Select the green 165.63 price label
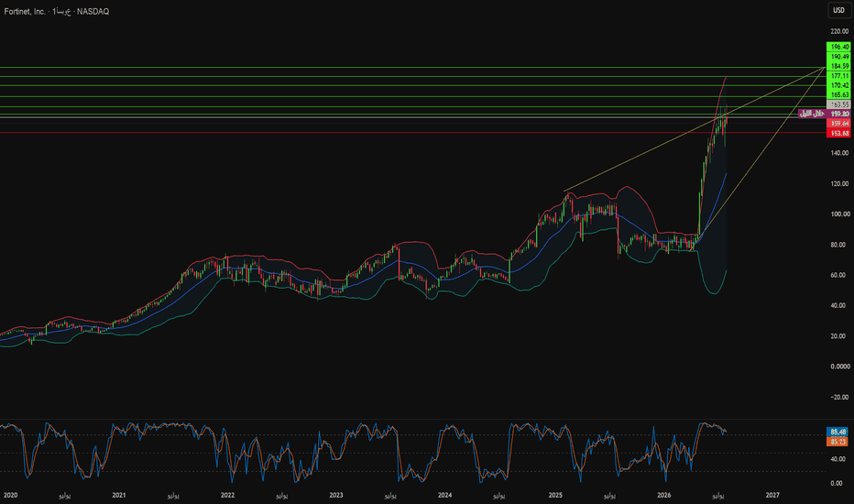Screen dimensions: 854x504 838,94
